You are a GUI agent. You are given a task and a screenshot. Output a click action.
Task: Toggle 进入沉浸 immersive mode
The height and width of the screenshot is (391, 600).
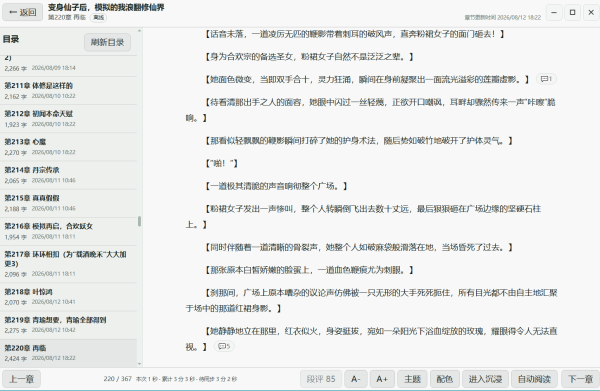coord(485,379)
